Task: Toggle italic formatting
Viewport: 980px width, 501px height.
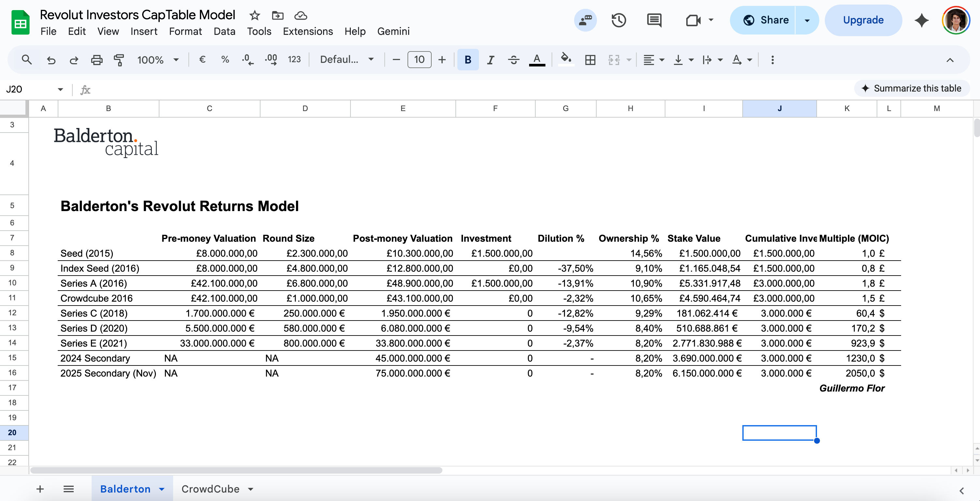Action: (x=490, y=60)
